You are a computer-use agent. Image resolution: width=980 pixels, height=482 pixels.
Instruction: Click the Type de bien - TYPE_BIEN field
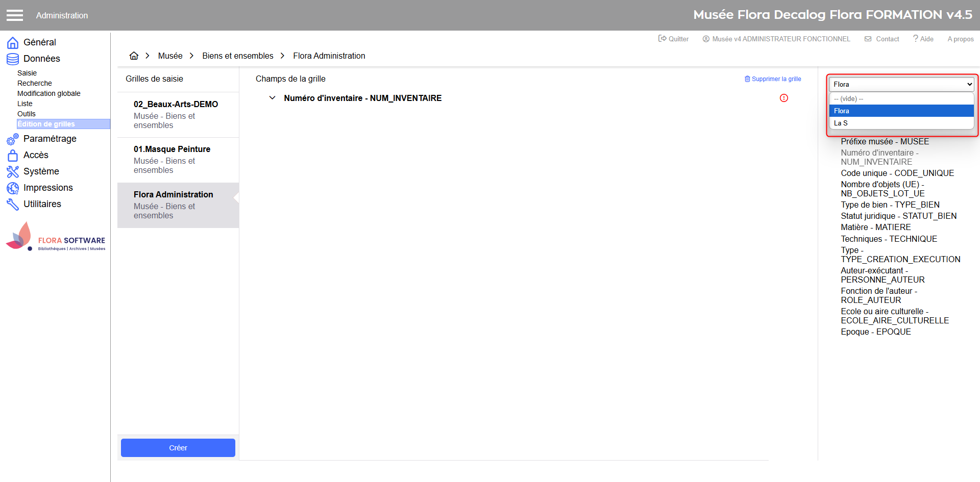[890, 205]
